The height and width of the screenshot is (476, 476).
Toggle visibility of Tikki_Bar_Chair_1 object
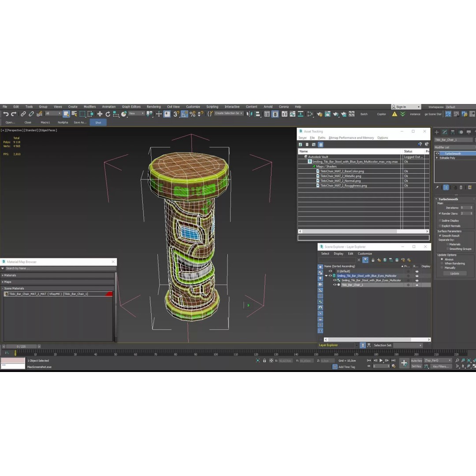pyautogui.click(x=335, y=285)
